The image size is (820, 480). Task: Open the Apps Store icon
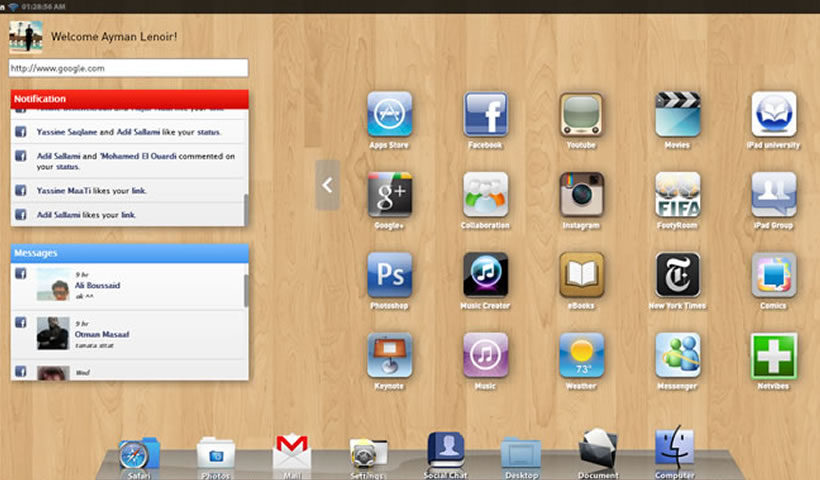389,114
